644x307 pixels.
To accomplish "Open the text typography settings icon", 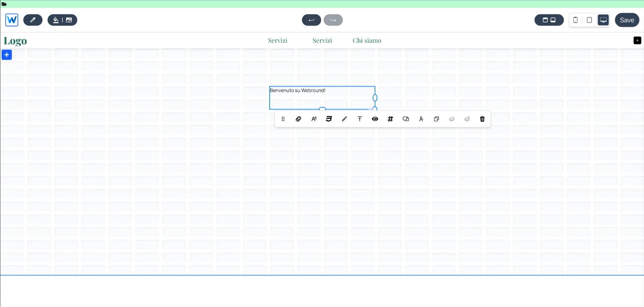I will 314,119.
